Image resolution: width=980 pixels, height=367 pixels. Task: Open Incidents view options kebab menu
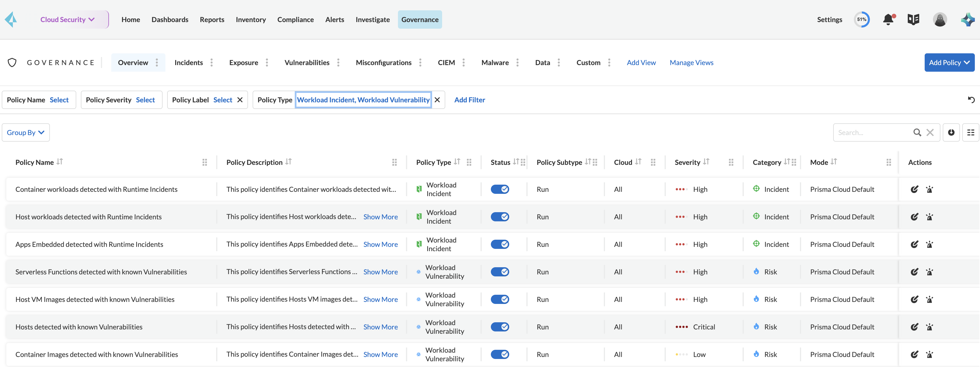212,63
